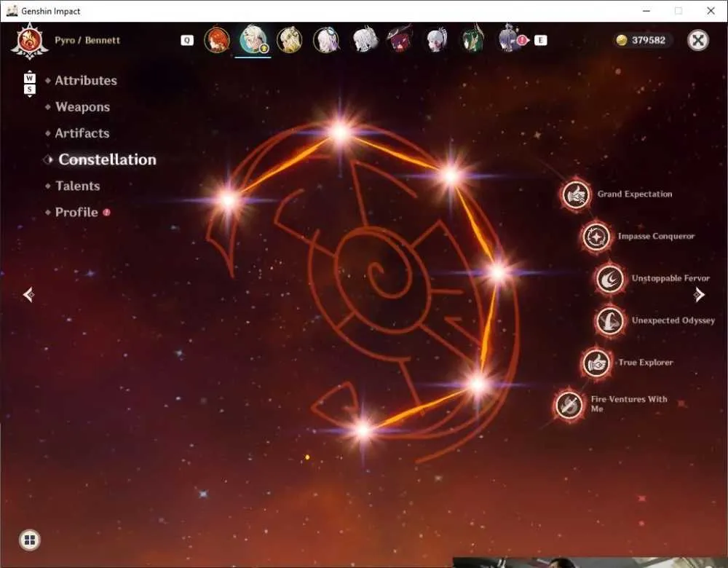Open the character grid view icon

pos(30,540)
